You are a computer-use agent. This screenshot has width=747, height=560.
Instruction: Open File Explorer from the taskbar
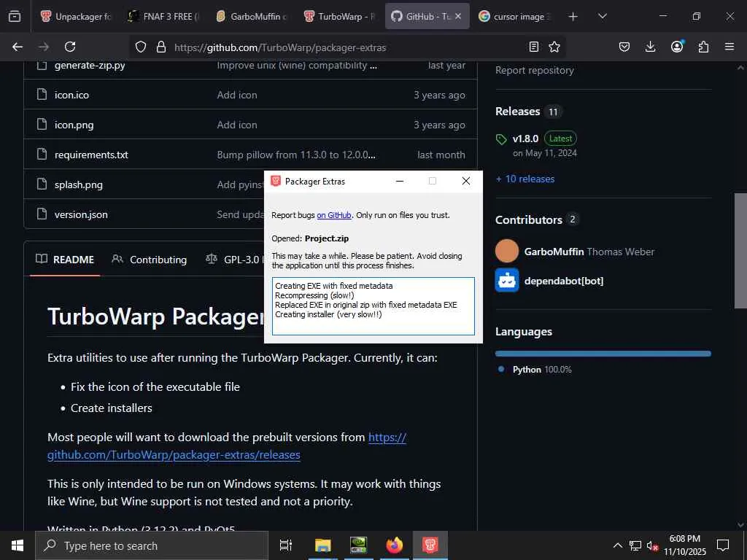click(x=322, y=545)
